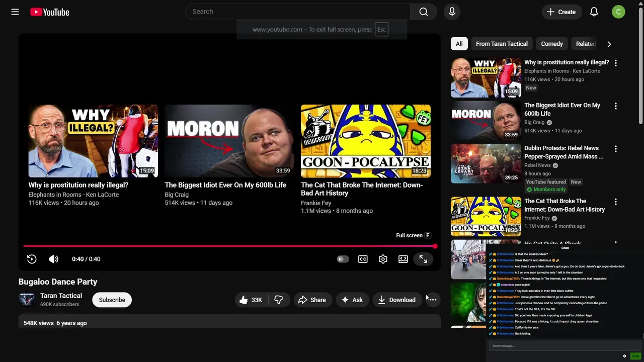
Task: Exit full screen button in player
Action: click(x=423, y=259)
